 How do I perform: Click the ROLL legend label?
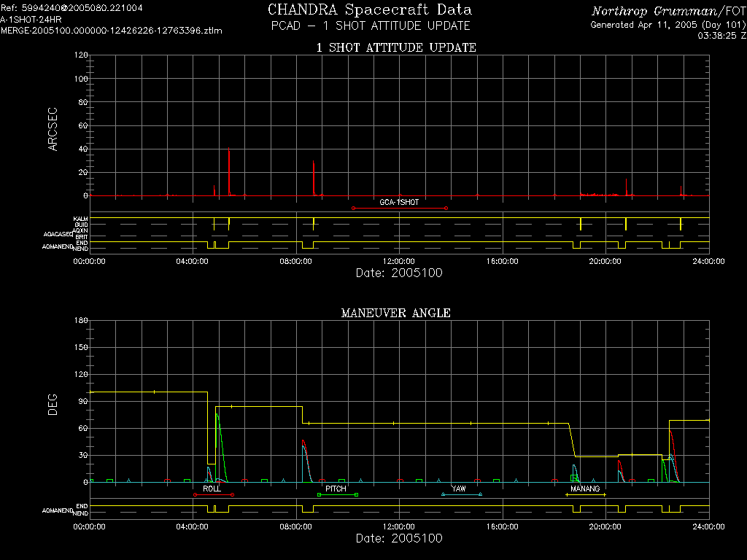212,489
